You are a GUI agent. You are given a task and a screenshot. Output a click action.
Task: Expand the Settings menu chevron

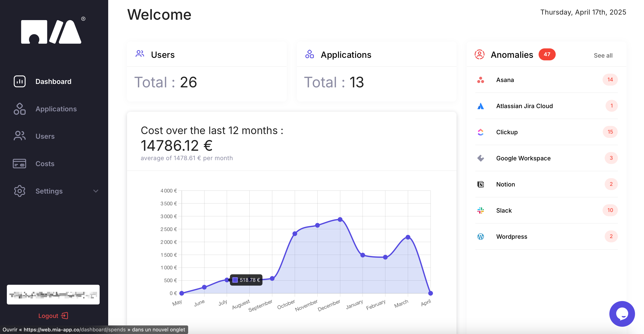click(x=96, y=191)
